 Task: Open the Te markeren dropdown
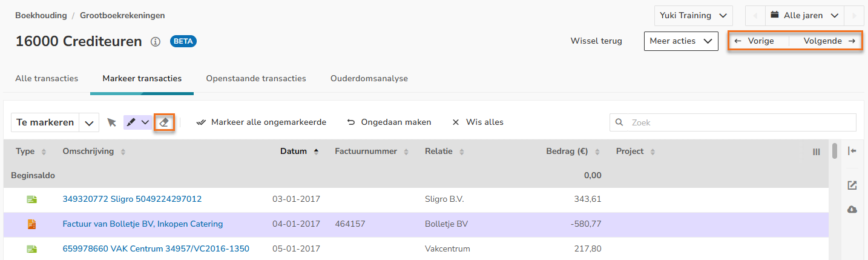pyautogui.click(x=89, y=122)
